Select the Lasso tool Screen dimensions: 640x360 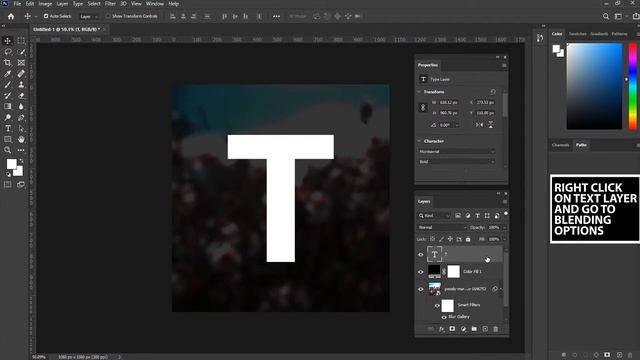point(8,52)
